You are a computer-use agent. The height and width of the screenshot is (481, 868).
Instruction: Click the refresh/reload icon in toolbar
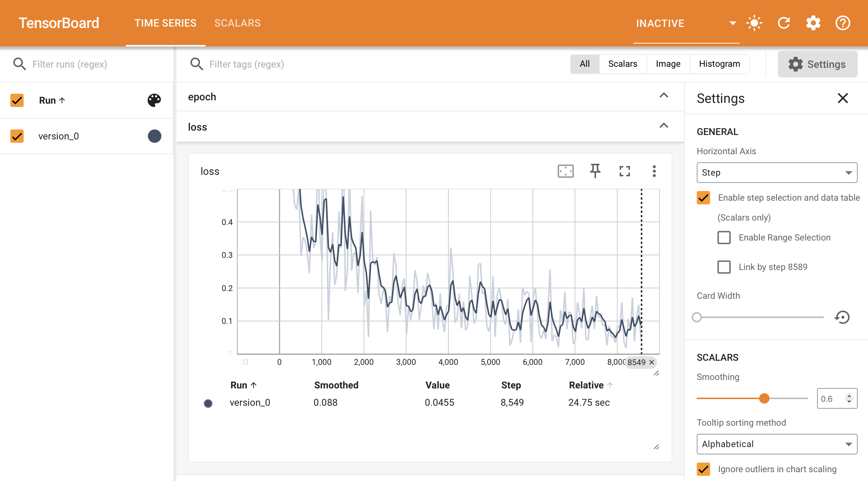[783, 23]
